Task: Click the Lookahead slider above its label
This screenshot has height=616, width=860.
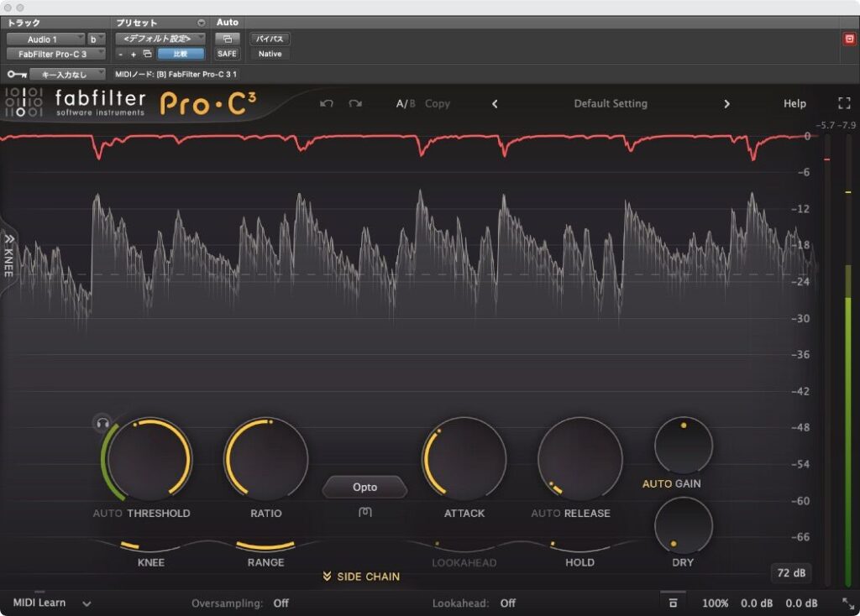Action: [x=464, y=546]
